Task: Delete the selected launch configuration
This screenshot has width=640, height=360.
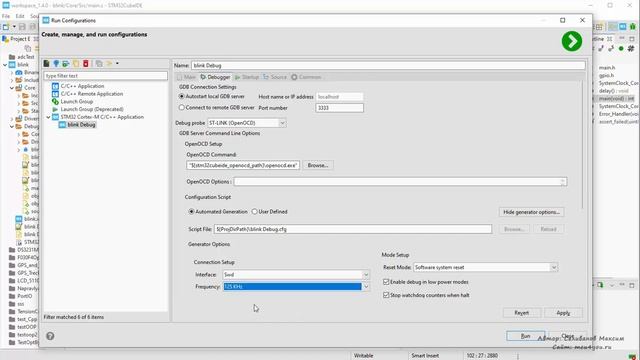Action: (86, 63)
